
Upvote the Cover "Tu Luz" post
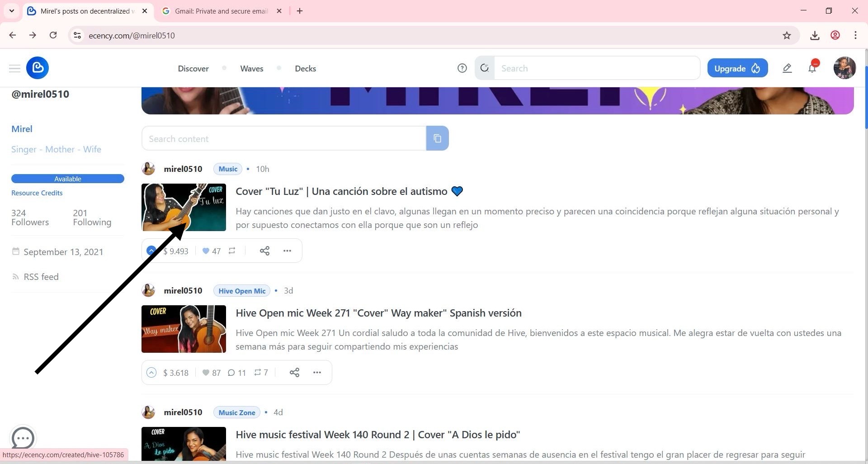151,251
